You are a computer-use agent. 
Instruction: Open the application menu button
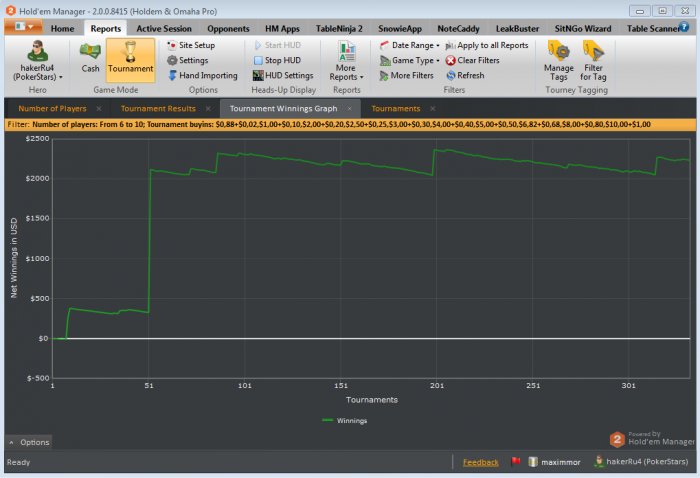coord(23,27)
